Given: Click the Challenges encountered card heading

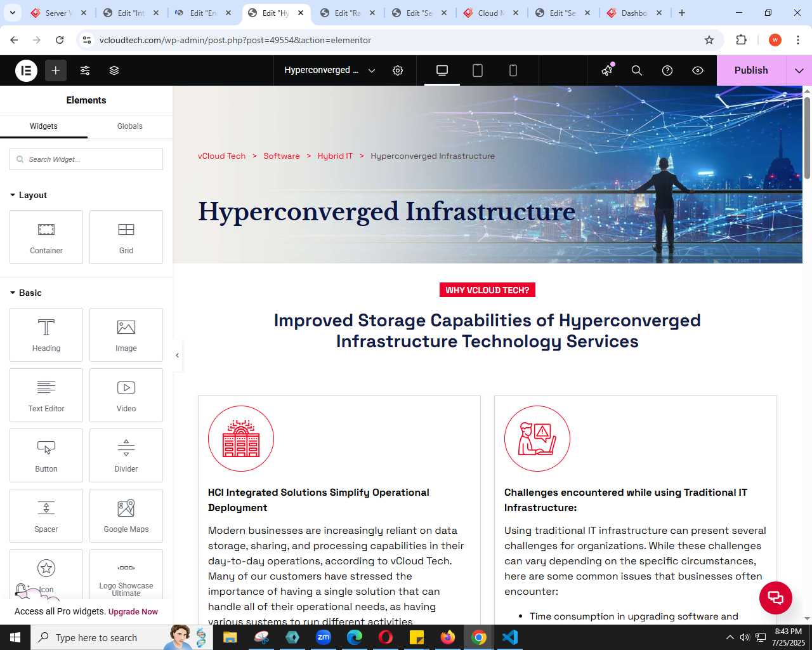Looking at the screenshot, I should tap(625, 500).
